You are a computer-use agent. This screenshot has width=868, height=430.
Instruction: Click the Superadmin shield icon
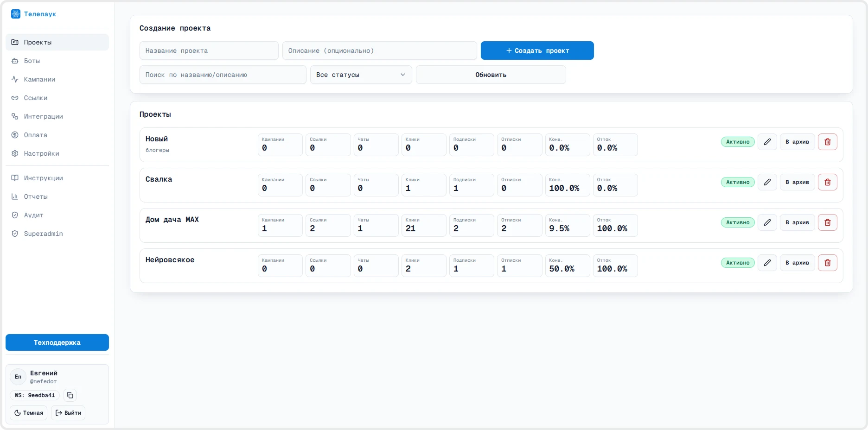(x=15, y=234)
